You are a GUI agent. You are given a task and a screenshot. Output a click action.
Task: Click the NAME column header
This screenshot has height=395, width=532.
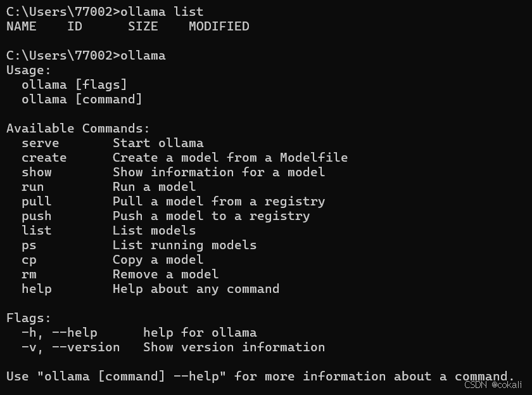tap(22, 27)
